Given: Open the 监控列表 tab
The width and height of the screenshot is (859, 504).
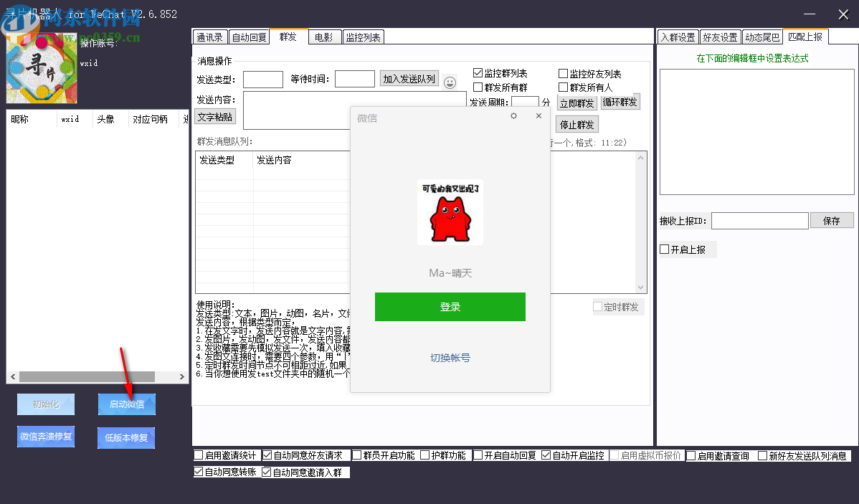Looking at the screenshot, I should pos(364,37).
